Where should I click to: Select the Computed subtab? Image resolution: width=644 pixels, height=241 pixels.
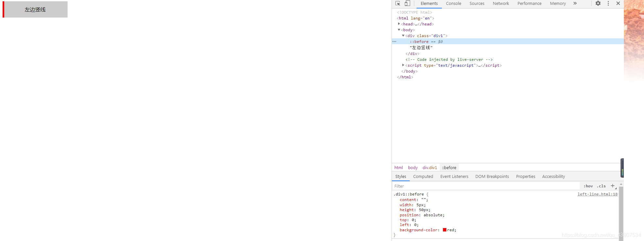pyautogui.click(x=423, y=177)
